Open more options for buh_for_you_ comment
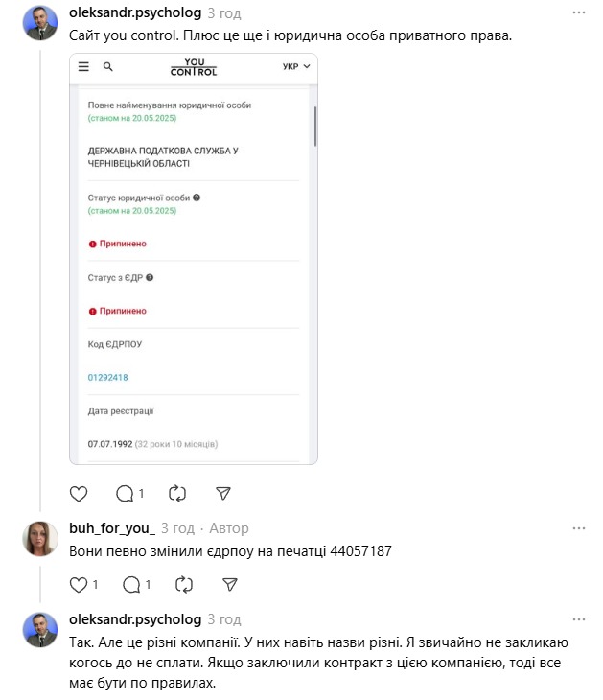This screenshot has height=700, width=603. click(578, 528)
